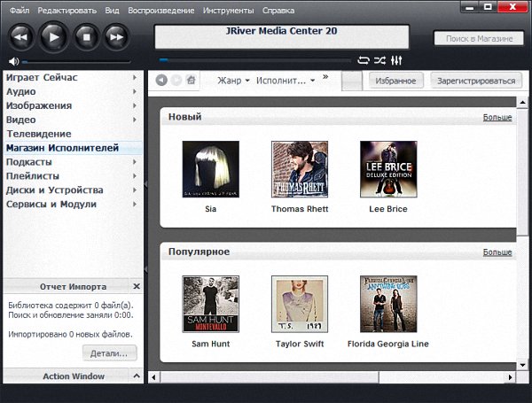Open the DSP equalizer settings icon

pyautogui.click(x=396, y=60)
